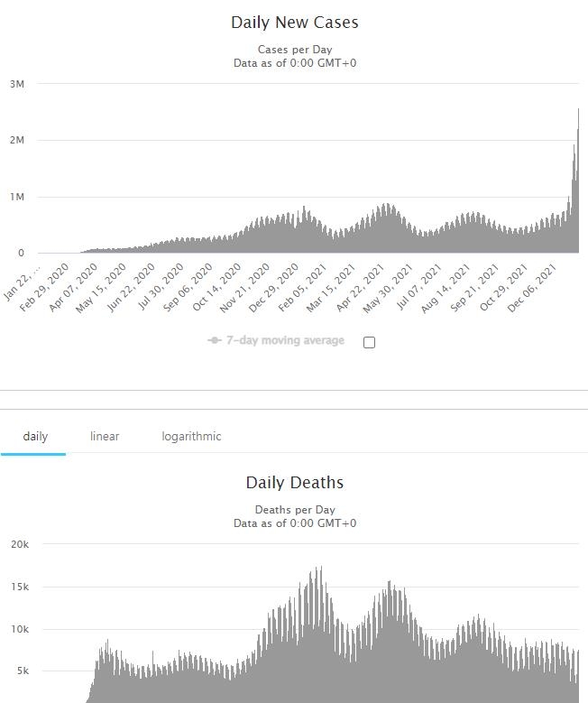Click the Deaths per Day subtitle
Viewport: 588px width, 703px height.
[295, 510]
